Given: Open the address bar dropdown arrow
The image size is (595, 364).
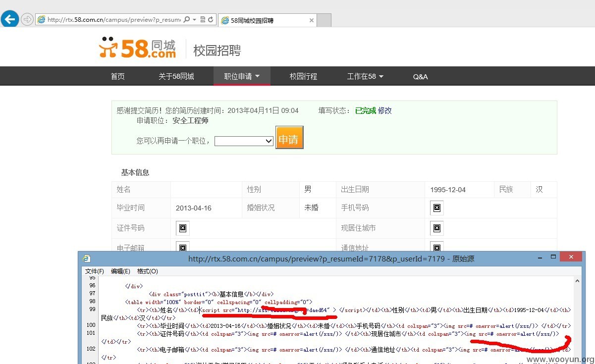Looking at the screenshot, I should (194, 20).
